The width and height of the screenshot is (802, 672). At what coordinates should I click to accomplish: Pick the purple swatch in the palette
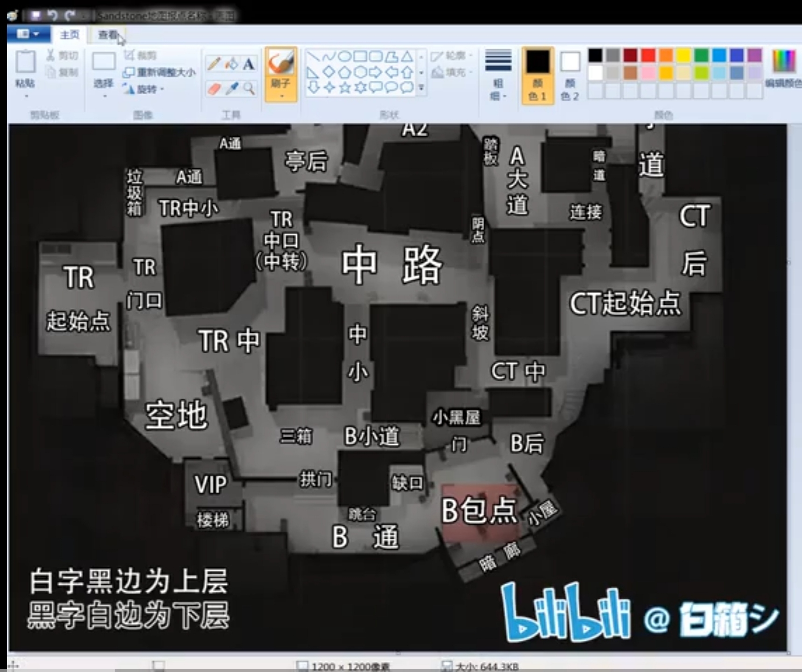point(754,55)
